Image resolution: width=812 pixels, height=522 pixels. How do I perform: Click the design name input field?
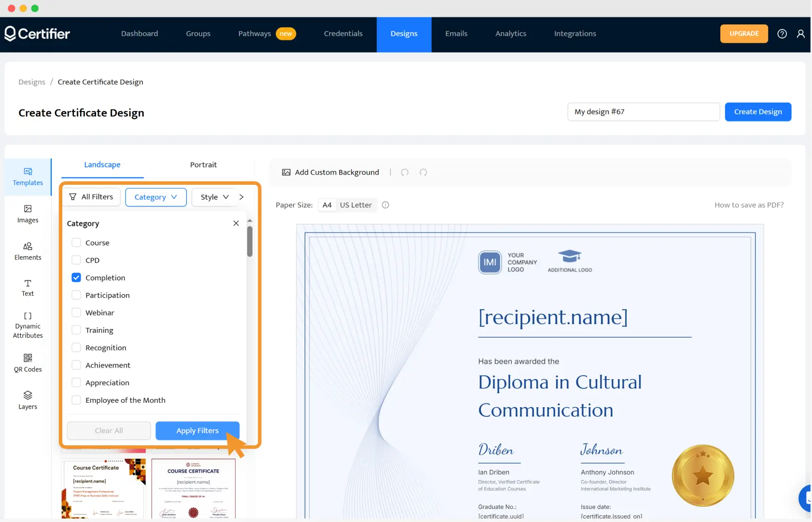(644, 112)
